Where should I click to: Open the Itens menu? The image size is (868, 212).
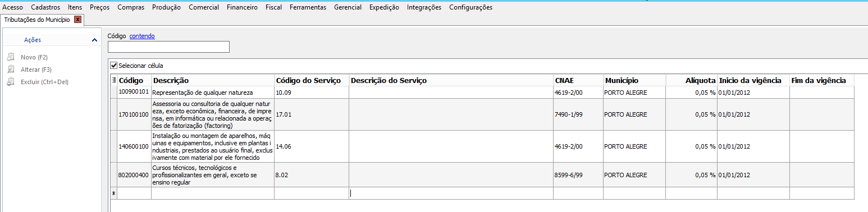point(75,7)
